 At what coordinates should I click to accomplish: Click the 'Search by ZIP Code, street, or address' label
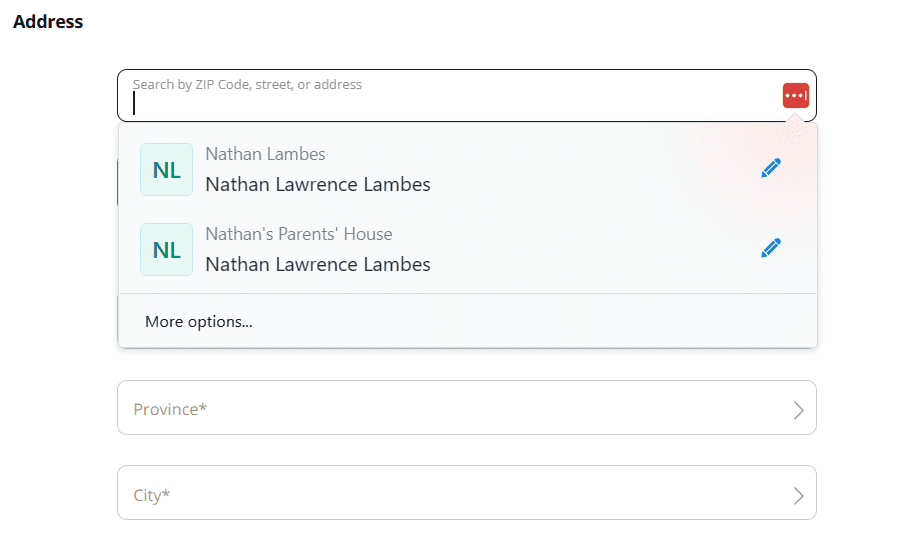click(247, 84)
